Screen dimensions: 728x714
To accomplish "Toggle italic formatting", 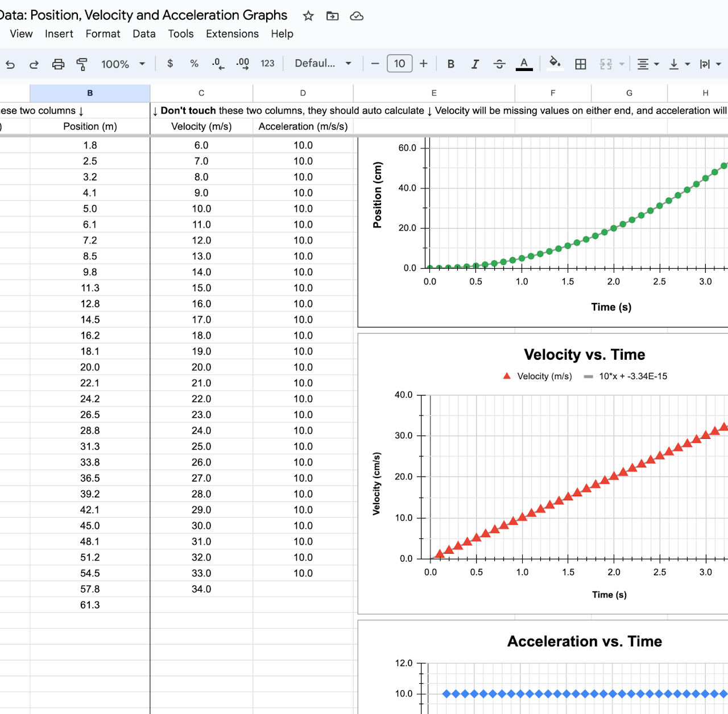I will [475, 64].
